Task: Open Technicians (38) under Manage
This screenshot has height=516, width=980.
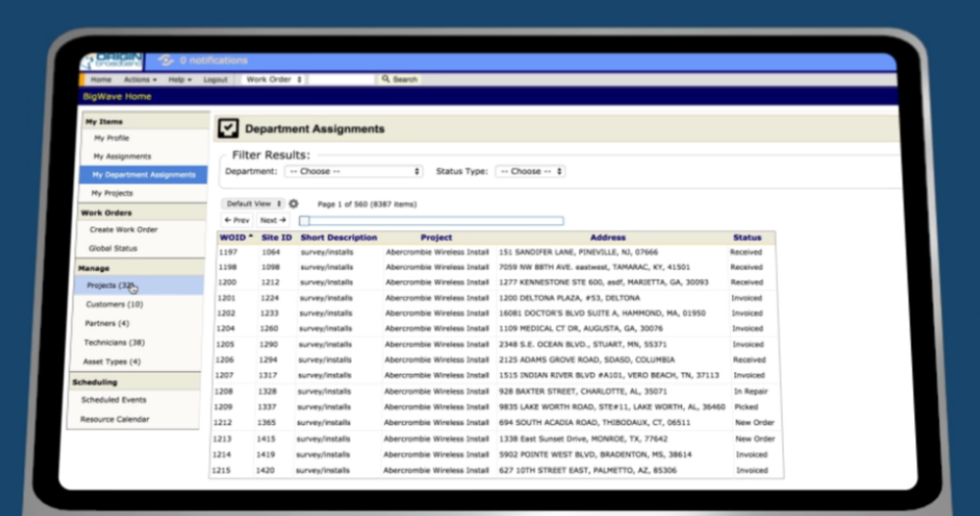Action: 114,343
